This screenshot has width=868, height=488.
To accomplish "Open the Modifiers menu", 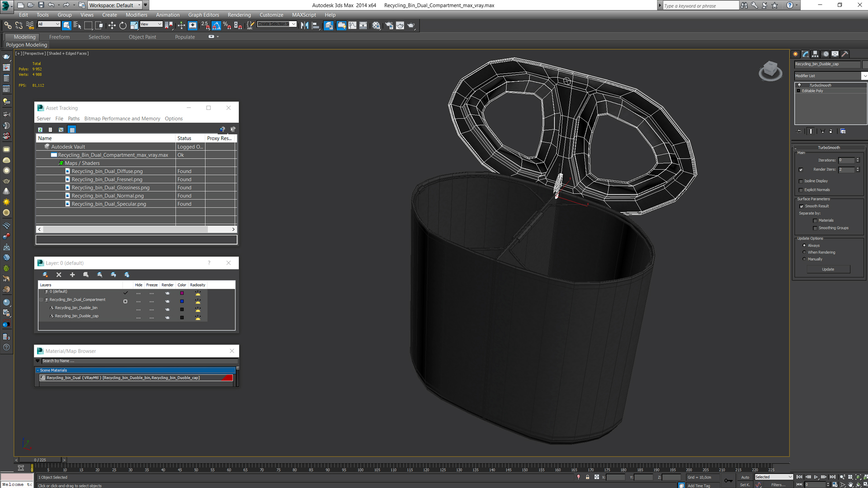I will click(137, 15).
